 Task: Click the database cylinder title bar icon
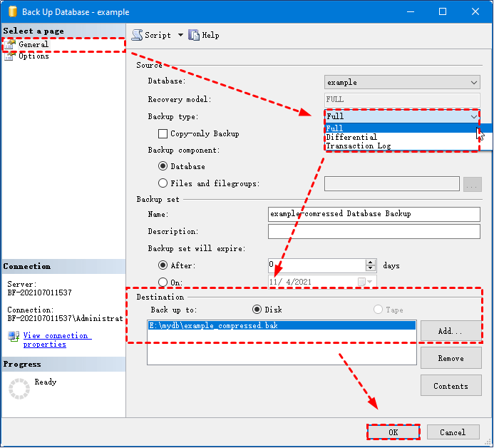click(13, 11)
